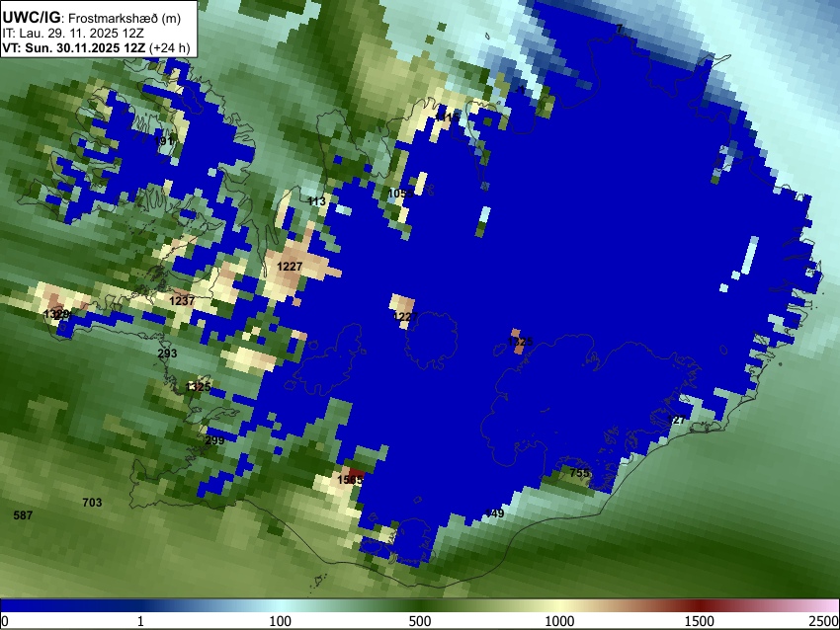Image resolution: width=840 pixels, height=630 pixels.
Task: Click the legend tick label 500
Action: tap(420, 621)
